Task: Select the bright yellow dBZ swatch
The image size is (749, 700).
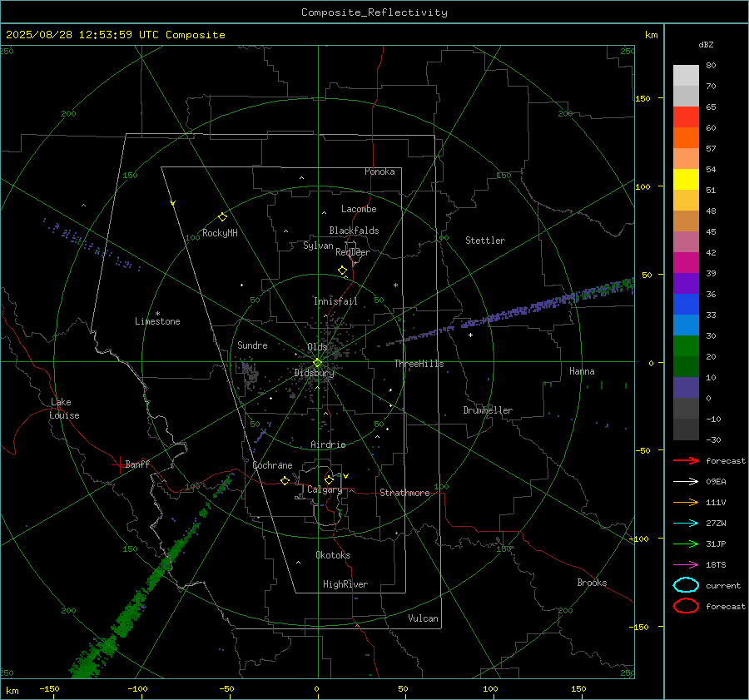Action: click(x=686, y=180)
